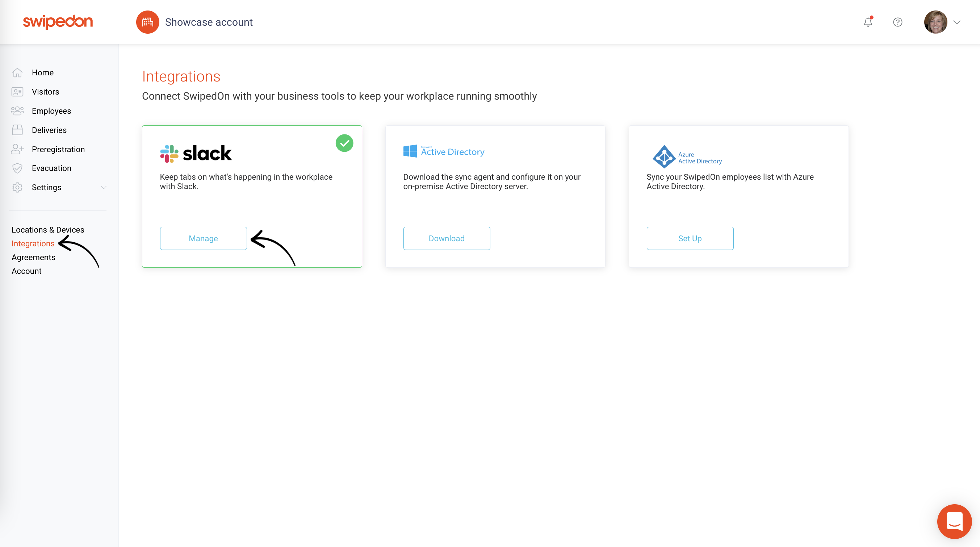Click Set Up for Azure Active Directory
Screen dimensions: 980x547
690,238
